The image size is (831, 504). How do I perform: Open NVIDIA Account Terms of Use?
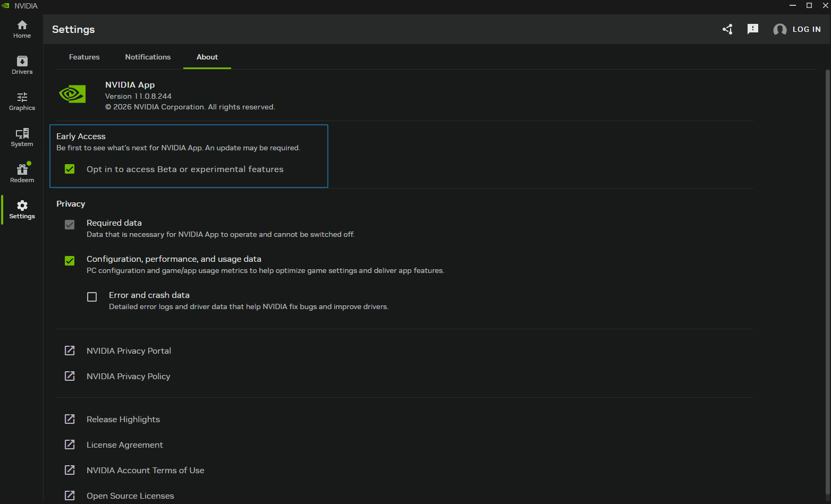pos(146,470)
